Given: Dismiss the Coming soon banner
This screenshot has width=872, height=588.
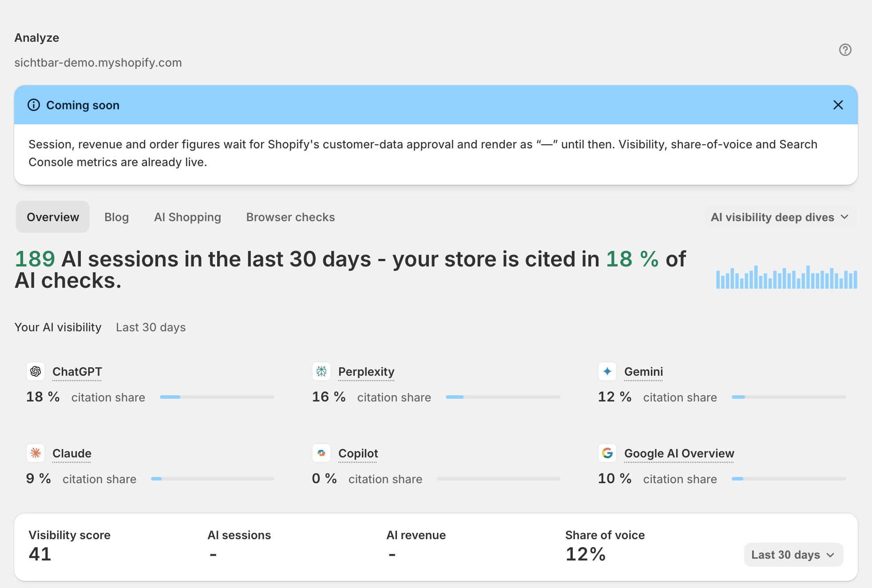Looking at the screenshot, I should pos(838,105).
